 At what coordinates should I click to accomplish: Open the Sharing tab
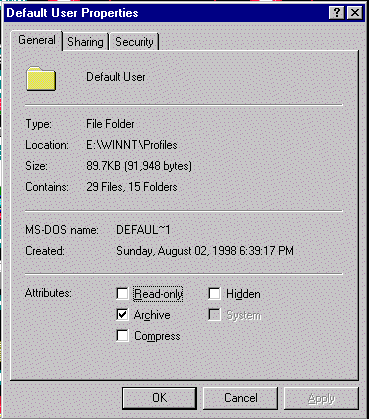[x=85, y=42]
